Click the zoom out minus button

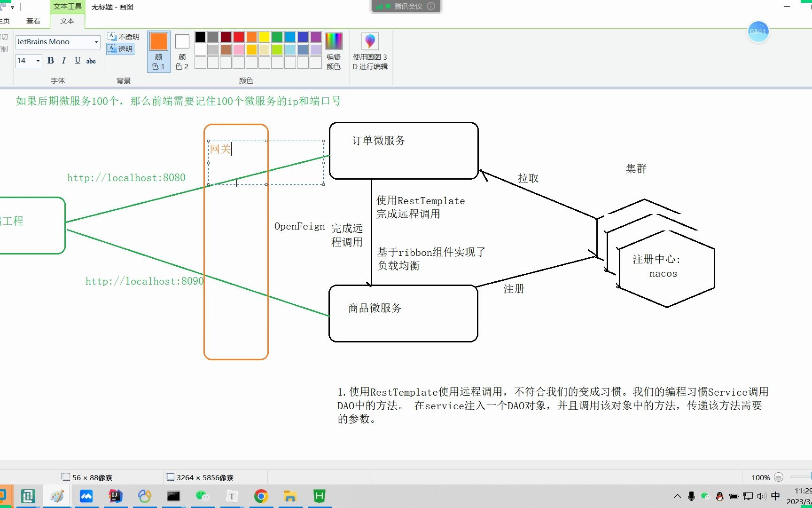coord(779,477)
